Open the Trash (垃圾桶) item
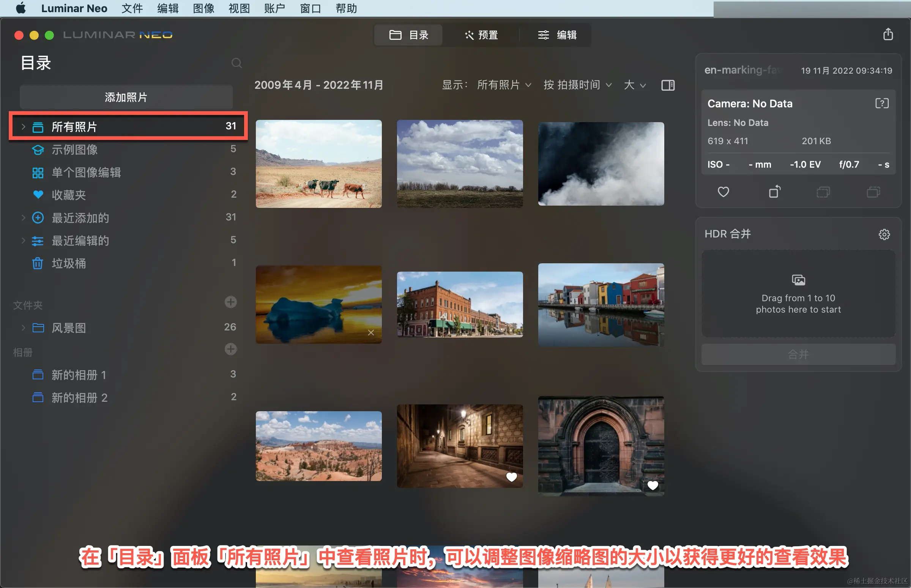This screenshot has height=588, width=911. coord(69,263)
